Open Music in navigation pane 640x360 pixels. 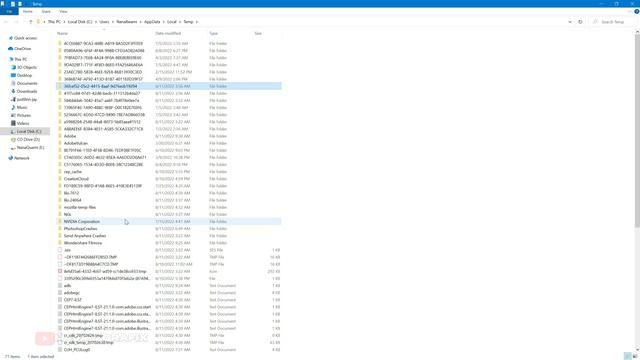[22, 107]
